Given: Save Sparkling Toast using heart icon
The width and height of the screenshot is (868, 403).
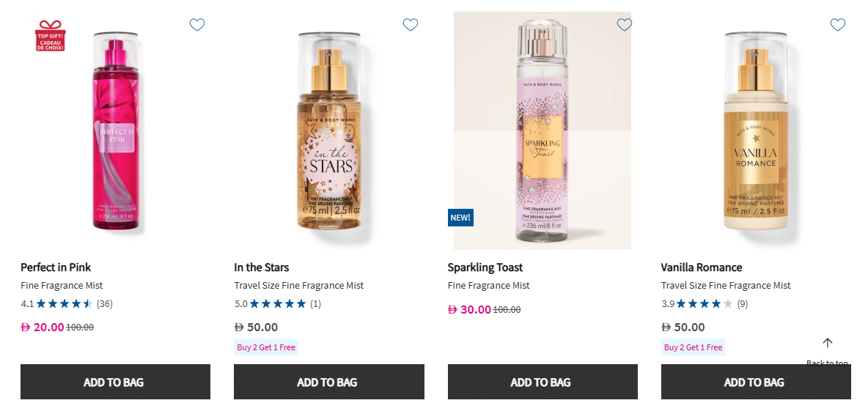Looking at the screenshot, I should tap(624, 25).
